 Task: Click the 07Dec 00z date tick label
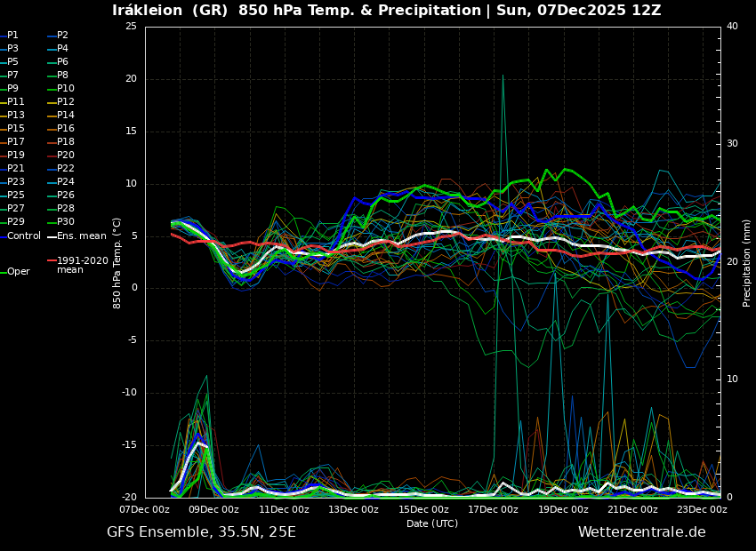tap(145, 510)
